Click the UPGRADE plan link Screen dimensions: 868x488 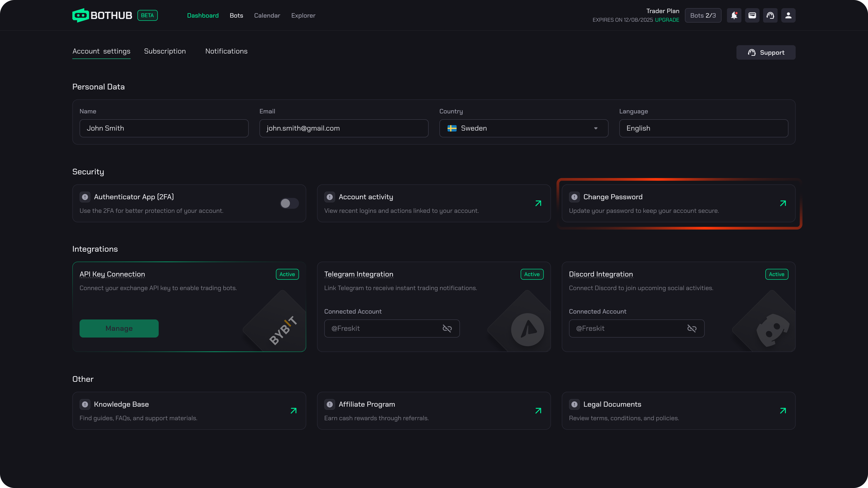click(667, 20)
